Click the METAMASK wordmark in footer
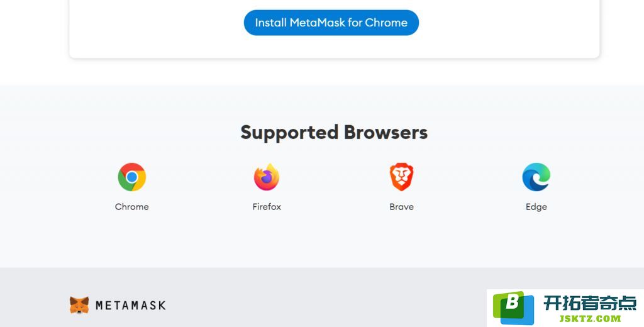 [x=131, y=305]
